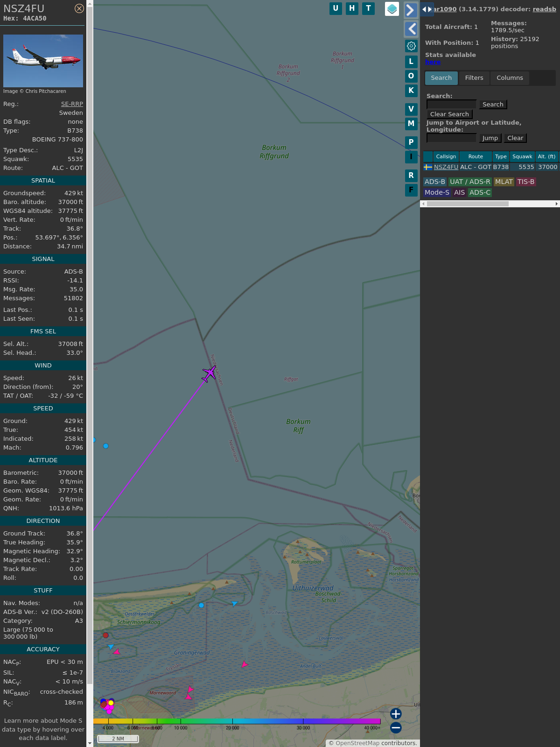Select the NSZ4FU callsign table row link
This screenshot has width=560, height=747.
pyautogui.click(x=446, y=167)
